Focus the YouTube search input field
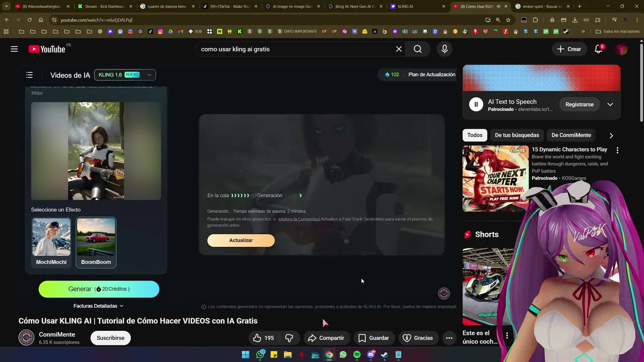Image resolution: width=644 pixels, height=362 pixels. 294,49
